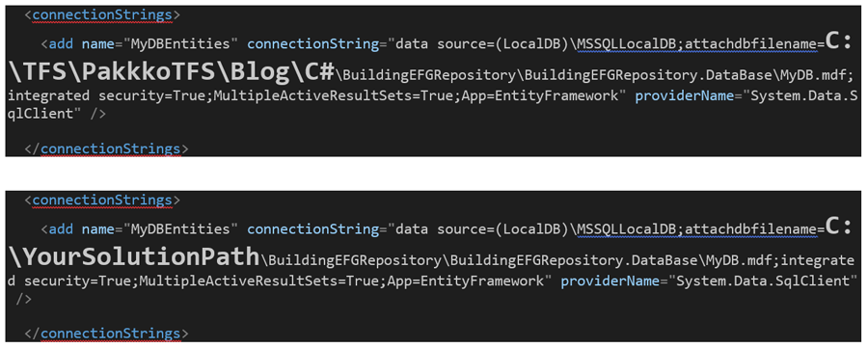This screenshot has height=348, width=868.
Task: Click (LocalDB) data source text in bottom snippet
Action: (533, 228)
